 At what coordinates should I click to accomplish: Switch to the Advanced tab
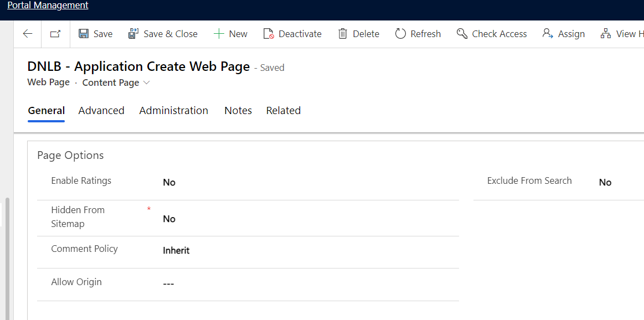pyautogui.click(x=101, y=111)
